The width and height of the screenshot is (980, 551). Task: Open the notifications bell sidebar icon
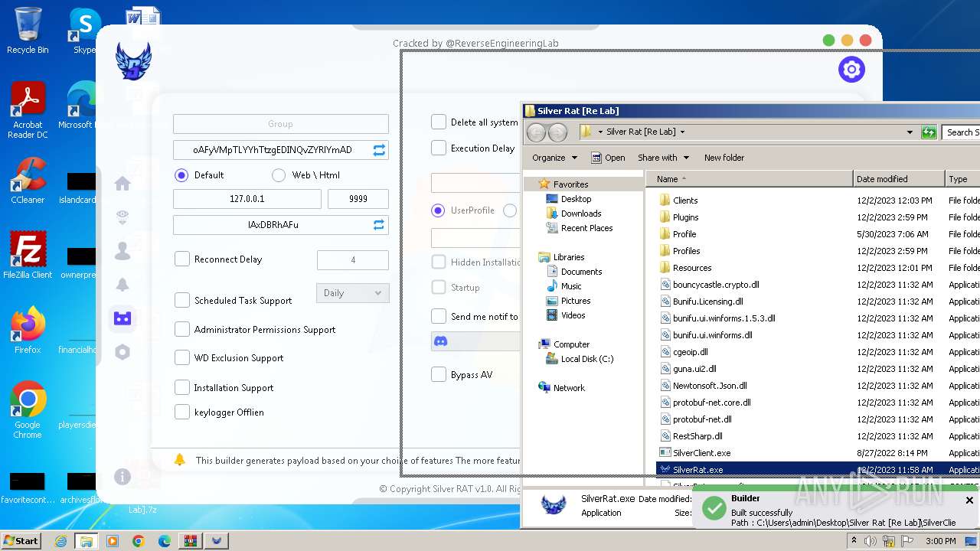tap(122, 285)
